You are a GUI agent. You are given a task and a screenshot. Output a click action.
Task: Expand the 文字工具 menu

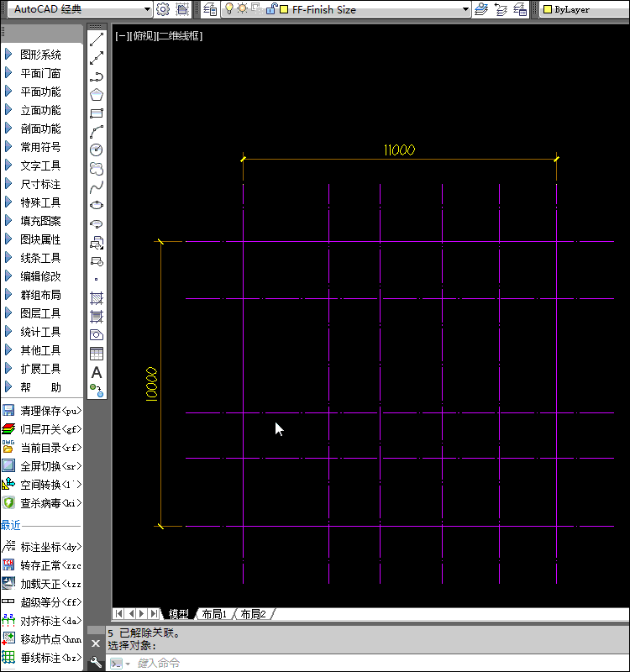41,165
